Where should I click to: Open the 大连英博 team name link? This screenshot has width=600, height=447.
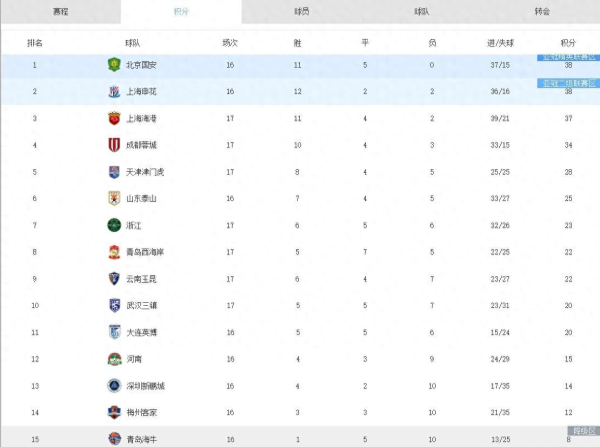[142, 332]
